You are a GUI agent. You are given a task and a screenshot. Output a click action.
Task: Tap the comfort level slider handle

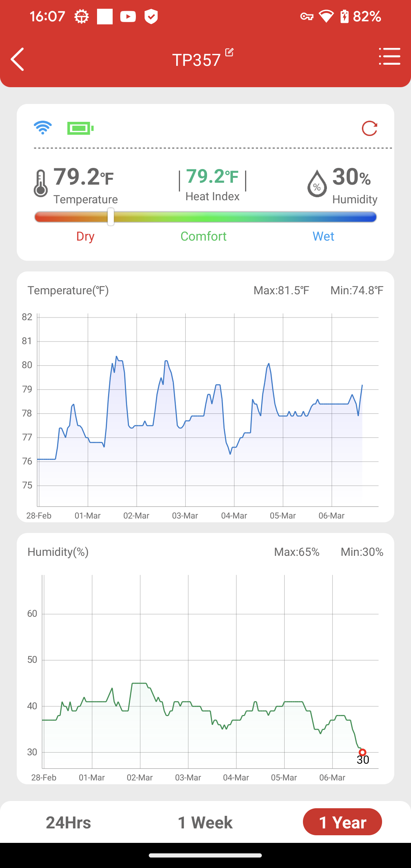pyautogui.click(x=111, y=217)
